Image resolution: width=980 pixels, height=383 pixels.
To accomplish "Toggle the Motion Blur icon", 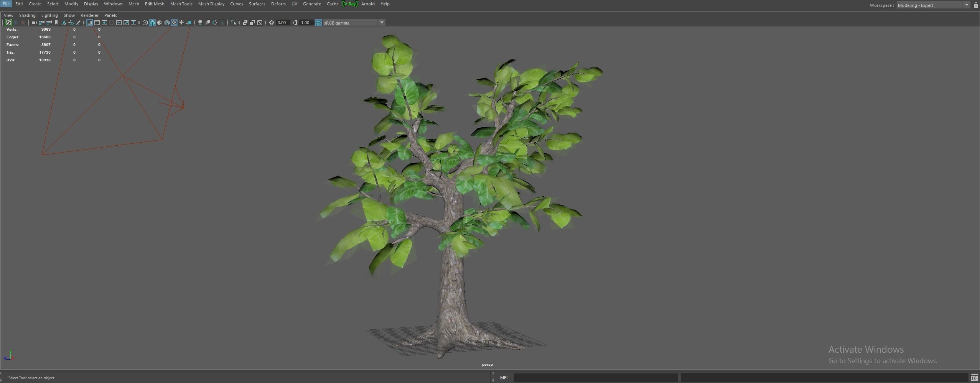I will click(x=208, y=23).
